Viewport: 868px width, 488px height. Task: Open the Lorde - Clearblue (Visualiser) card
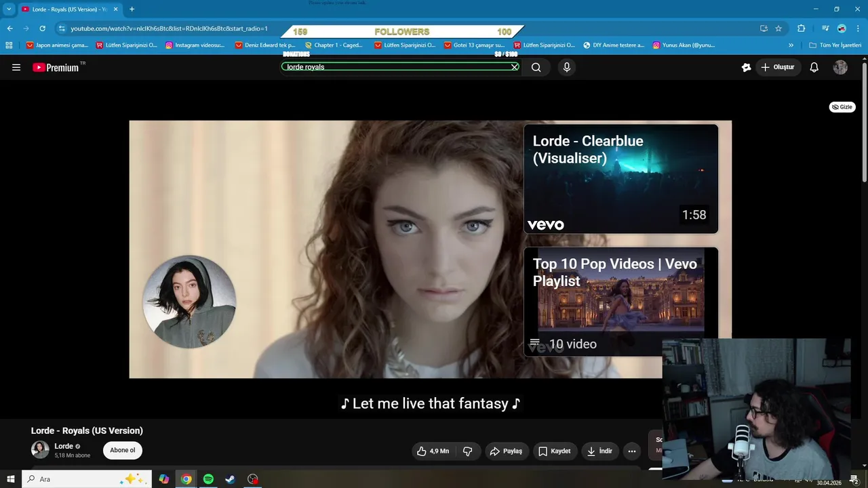pos(620,179)
